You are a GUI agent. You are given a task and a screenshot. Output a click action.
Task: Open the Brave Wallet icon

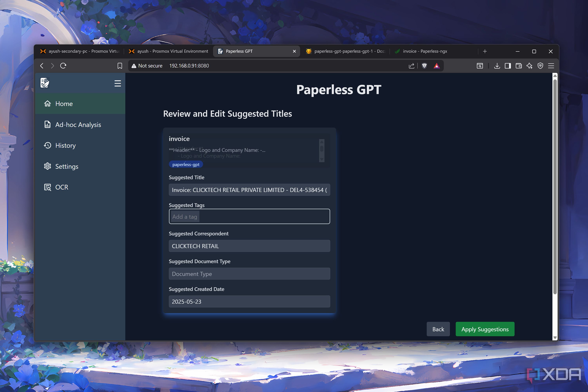click(519, 66)
